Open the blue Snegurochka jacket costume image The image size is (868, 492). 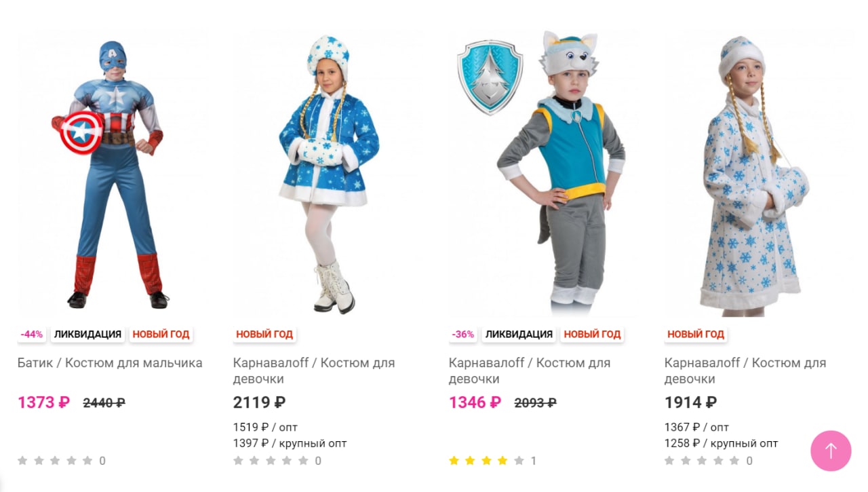click(x=328, y=174)
